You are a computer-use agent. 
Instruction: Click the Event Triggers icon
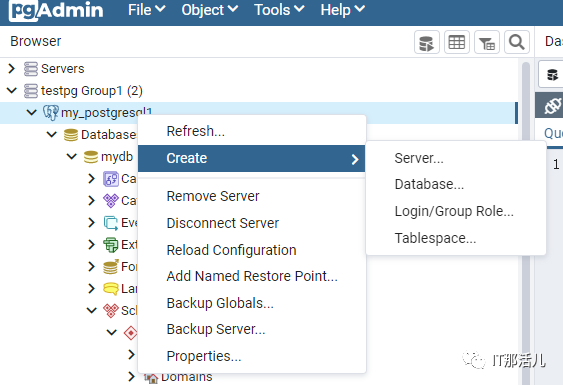111,223
